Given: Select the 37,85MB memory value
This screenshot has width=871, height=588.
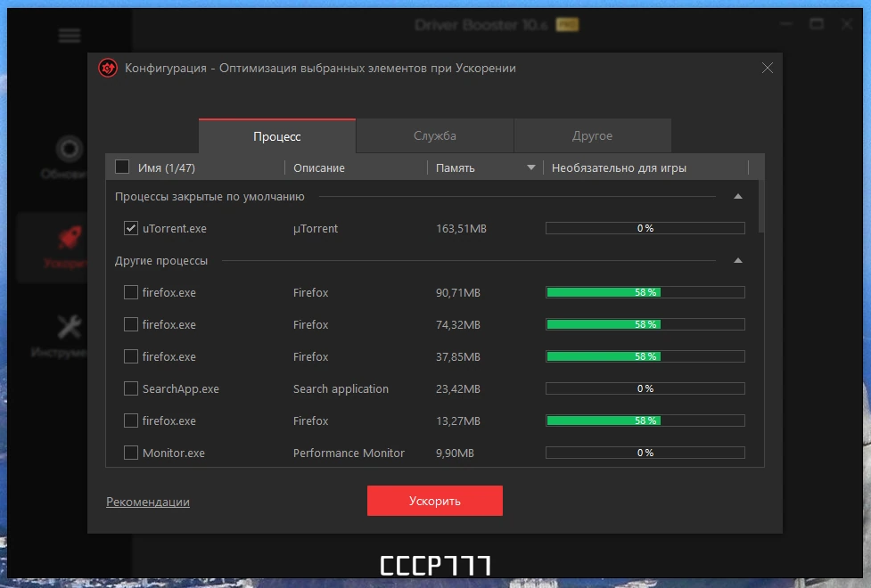Looking at the screenshot, I should pyautogui.click(x=457, y=356).
